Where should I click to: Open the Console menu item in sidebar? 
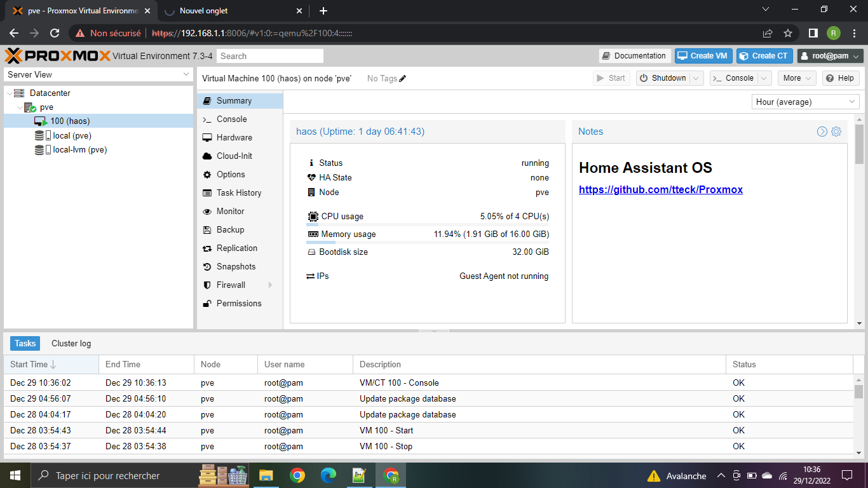(x=240, y=119)
